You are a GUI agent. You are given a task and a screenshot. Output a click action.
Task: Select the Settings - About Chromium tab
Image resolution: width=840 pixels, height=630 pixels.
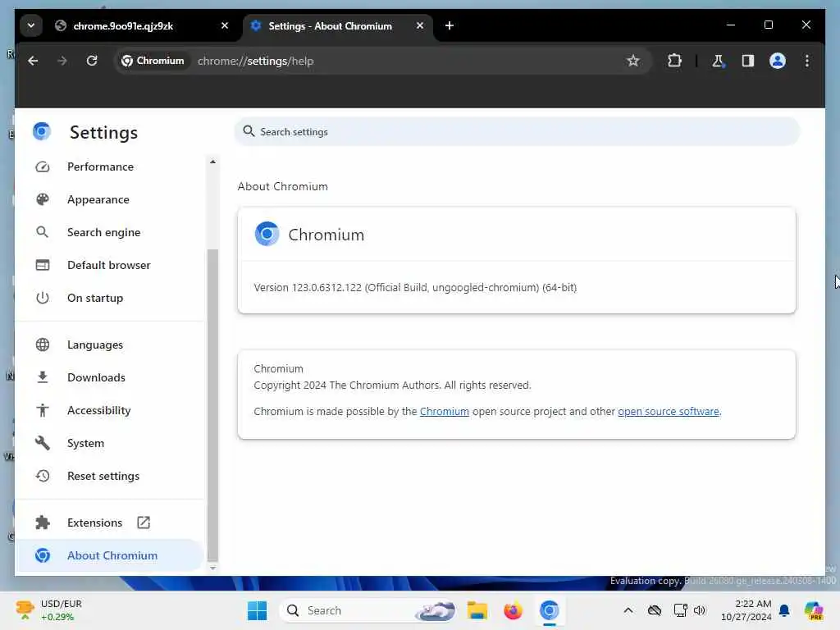click(337, 25)
